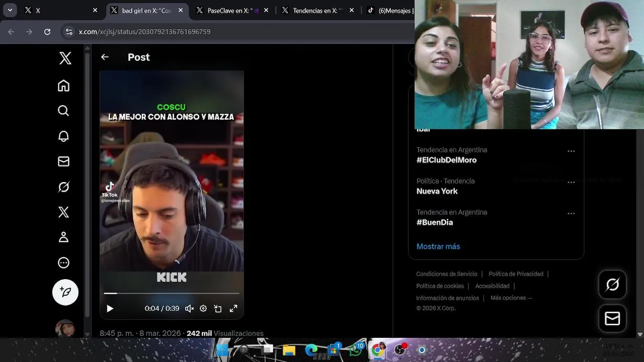The image size is (644, 362).
Task: Open Explore with the magnifier icon
Action: pos(63,111)
